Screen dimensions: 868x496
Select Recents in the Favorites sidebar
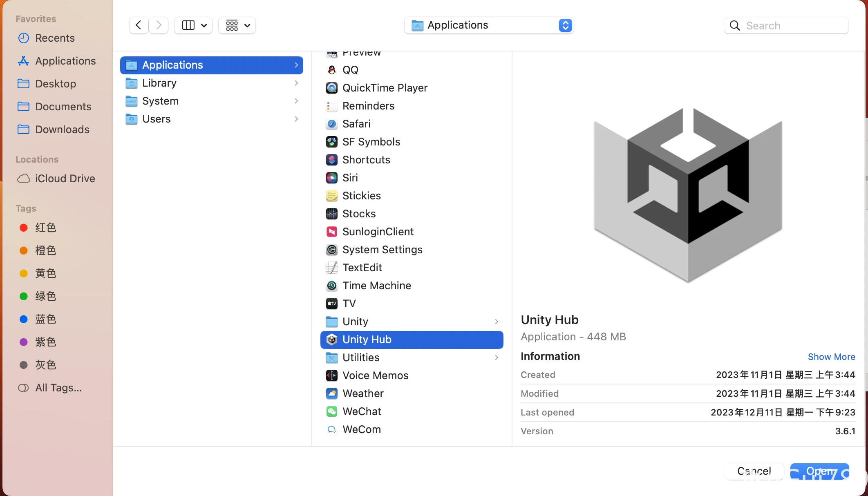click(x=55, y=38)
